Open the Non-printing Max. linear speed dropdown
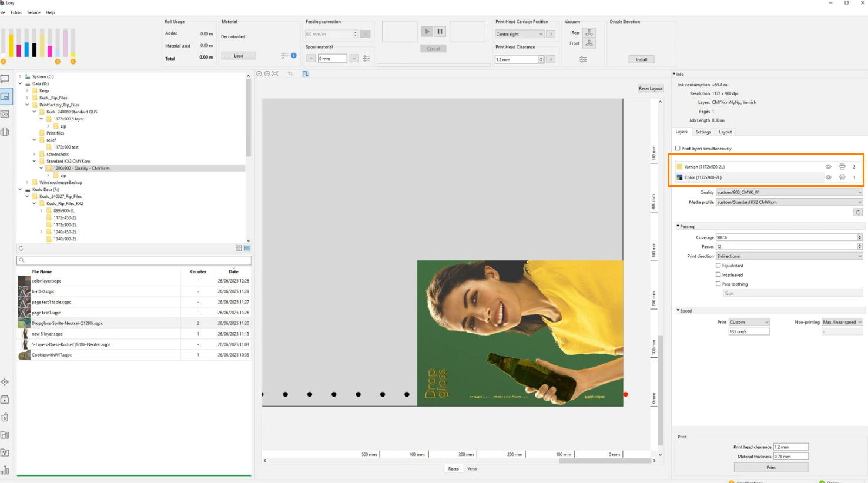The width and height of the screenshot is (868, 483). pyautogui.click(x=842, y=322)
